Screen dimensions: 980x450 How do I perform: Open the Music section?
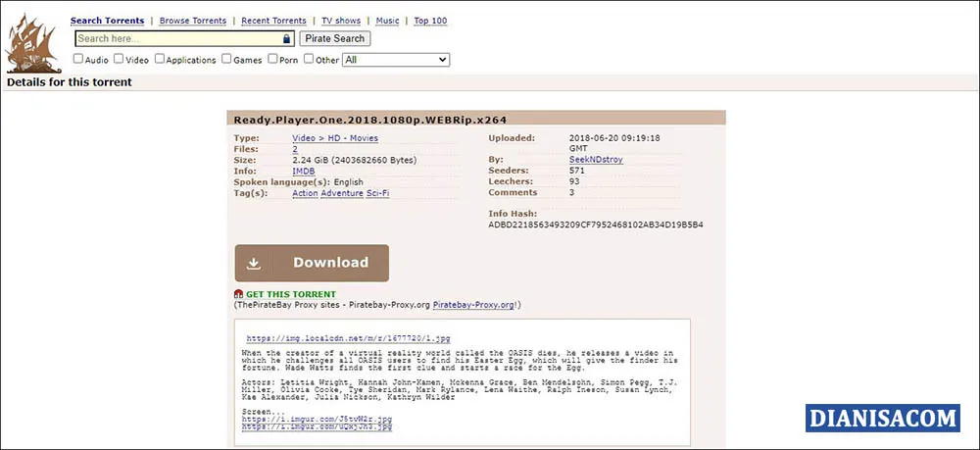point(387,21)
